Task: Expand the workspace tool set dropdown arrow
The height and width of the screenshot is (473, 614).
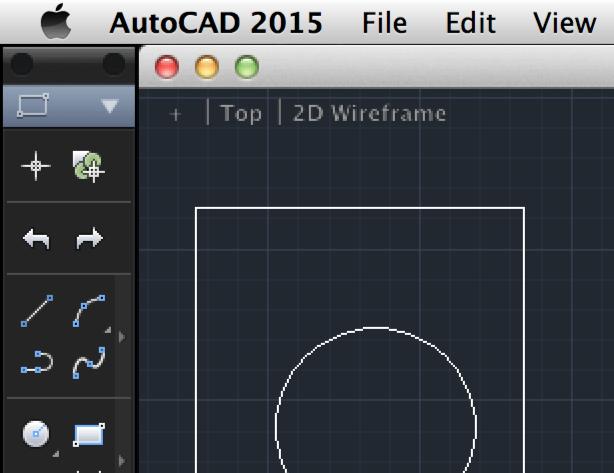Action: tap(109, 106)
